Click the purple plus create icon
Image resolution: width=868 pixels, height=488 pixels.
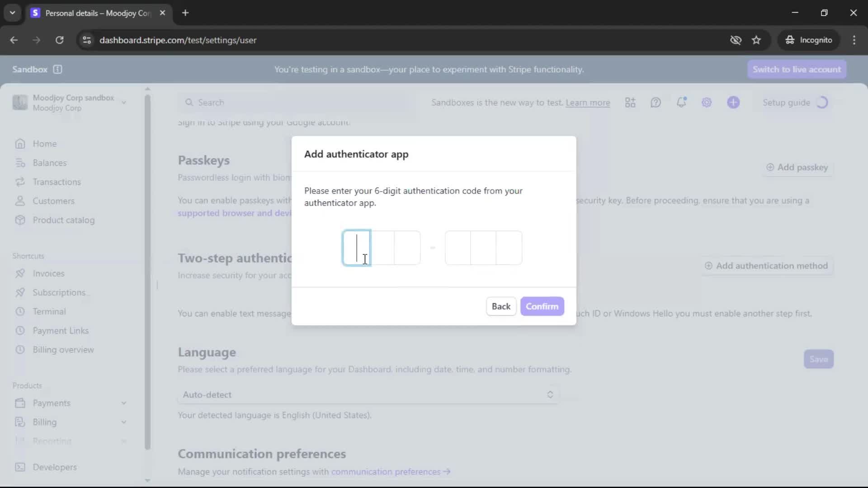point(733,103)
